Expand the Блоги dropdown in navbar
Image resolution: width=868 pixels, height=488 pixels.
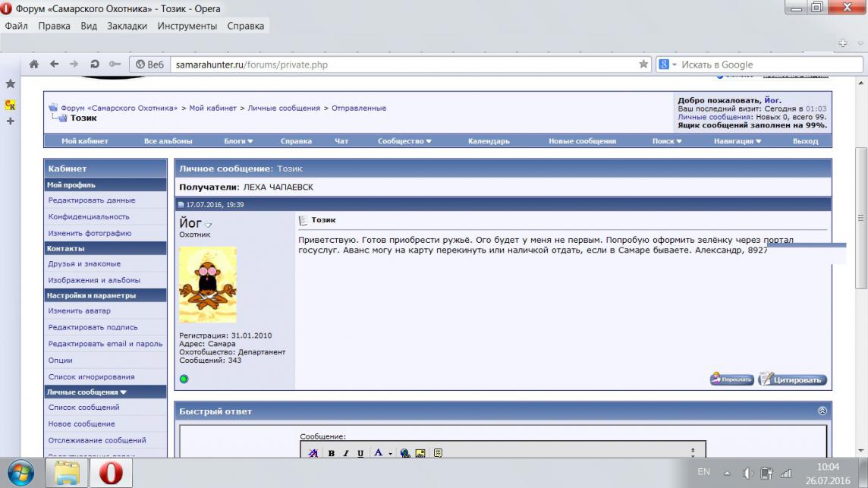(x=238, y=141)
